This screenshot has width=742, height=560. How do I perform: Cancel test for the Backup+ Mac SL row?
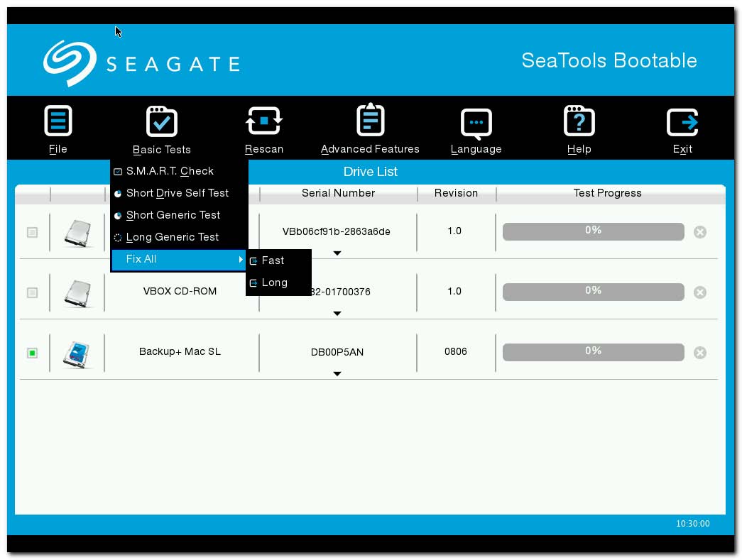[x=700, y=353]
